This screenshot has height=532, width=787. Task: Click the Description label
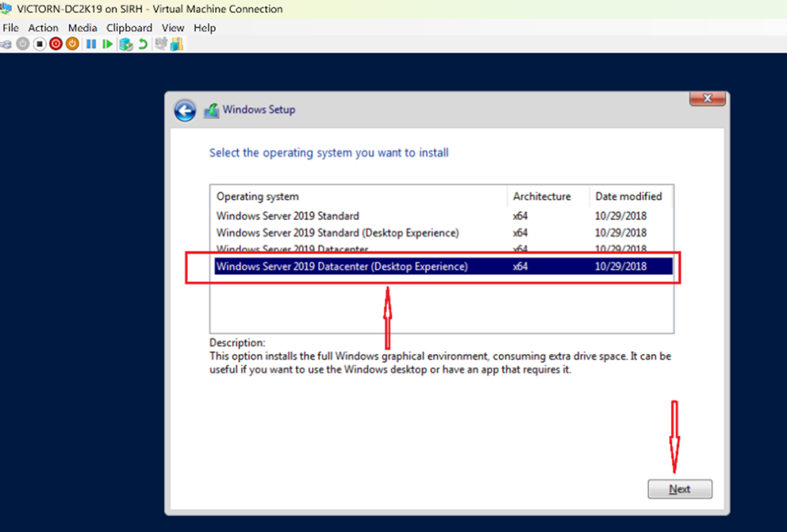pyautogui.click(x=237, y=343)
